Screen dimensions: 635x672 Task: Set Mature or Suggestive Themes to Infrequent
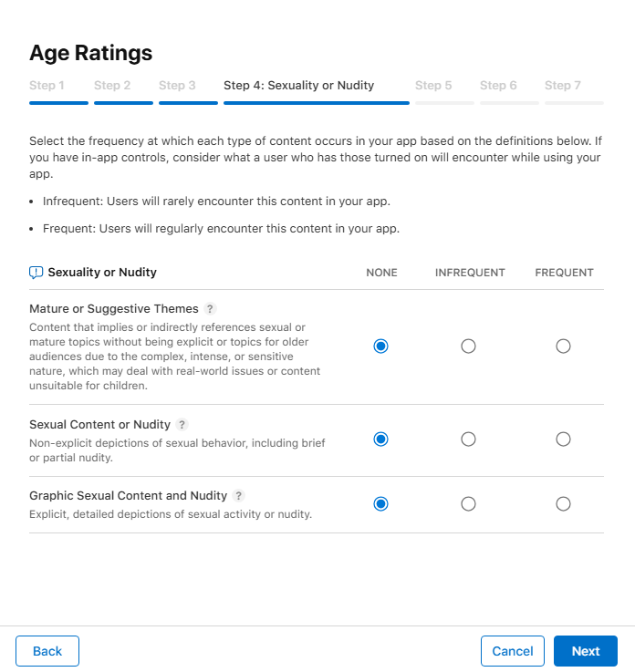click(x=468, y=346)
